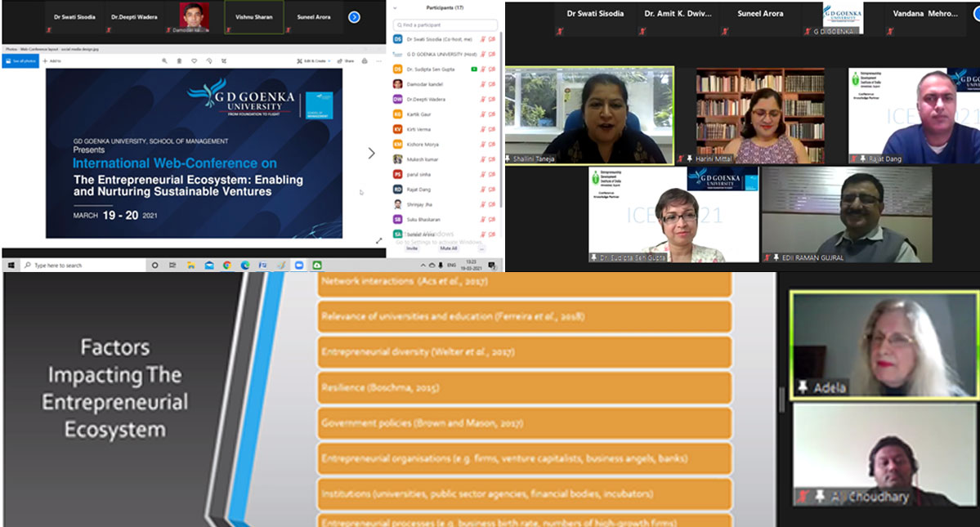Viewport: 980px width, 527px height.
Task: Toggle the microphone icon for Kartik Gaur
Action: (483, 114)
